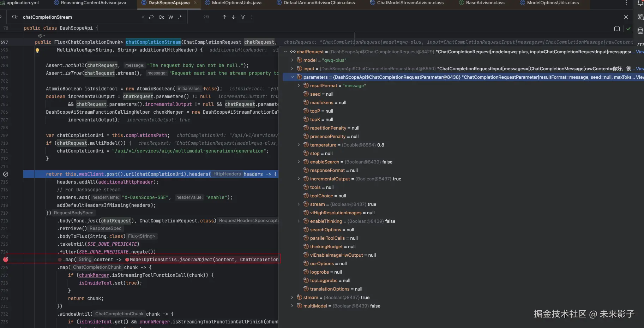
Task: Open the search results filter icon
Action: (243, 17)
